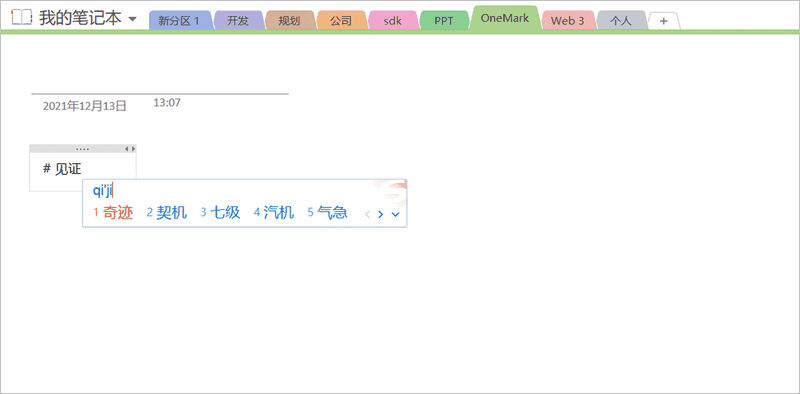Open the 规划 section tab
This screenshot has width=800, height=394.
coord(289,21)
